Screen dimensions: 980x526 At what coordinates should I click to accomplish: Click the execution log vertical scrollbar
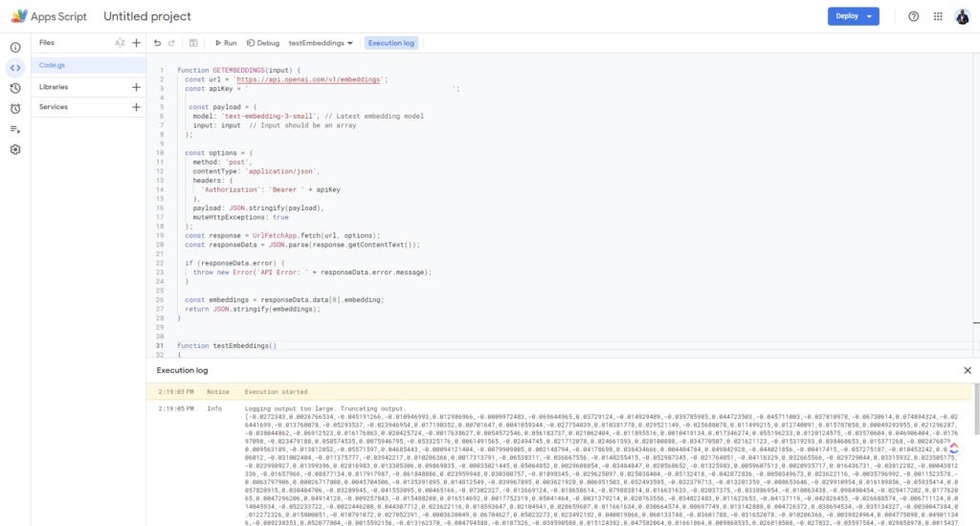[x=976, y=409]
